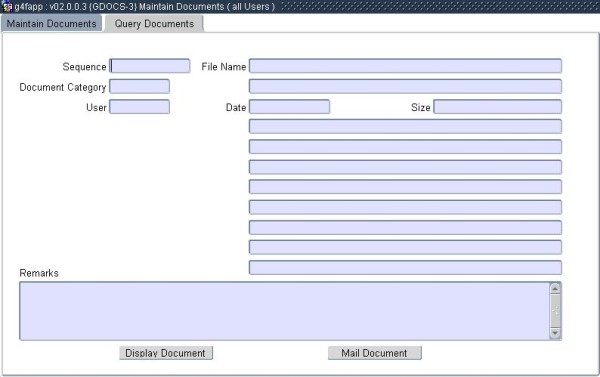Click the long field right of Document Category
Screen dimensions: 600x377
(405, 86)
